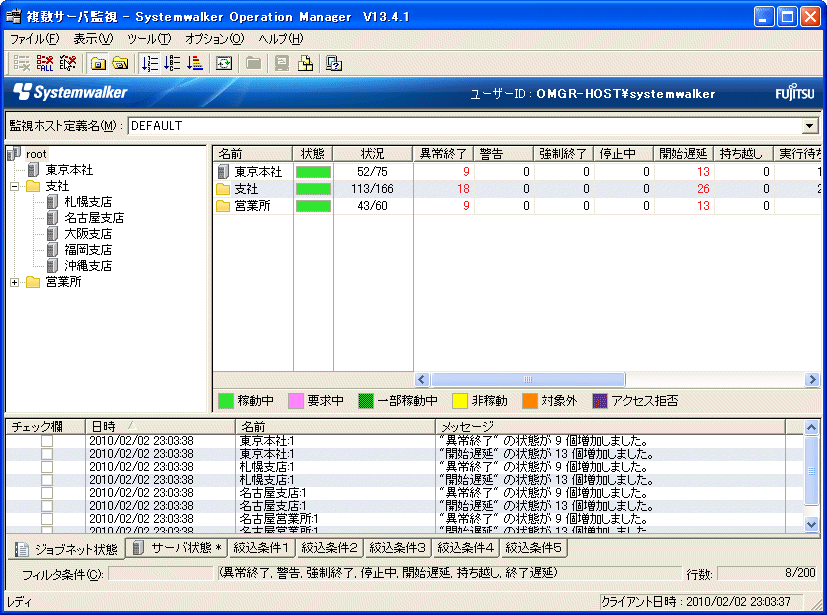Click the server icon beside 沖縄支店 in tree

click(52, 266)
